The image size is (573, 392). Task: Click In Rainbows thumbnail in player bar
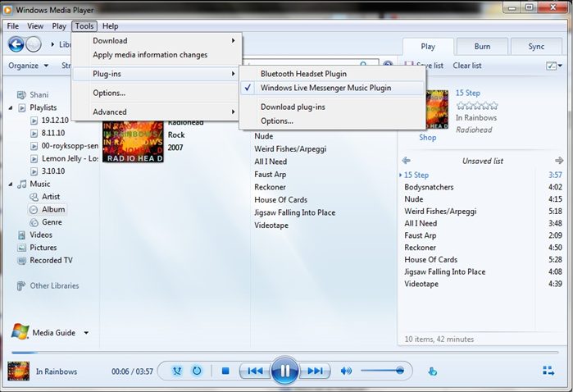(x=18, y=371)
